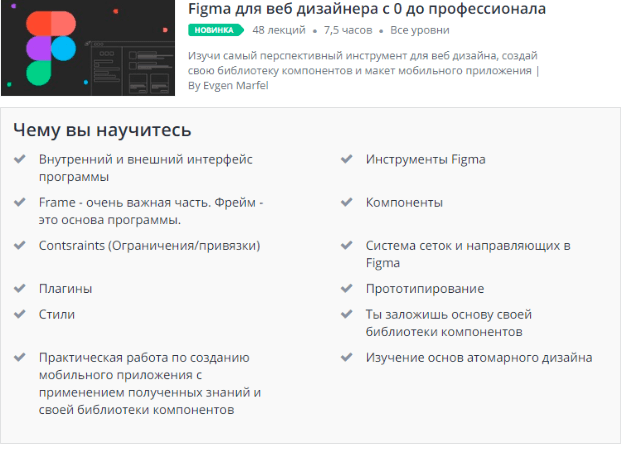Select the "Стили" list item text

[x=57, y=314]
